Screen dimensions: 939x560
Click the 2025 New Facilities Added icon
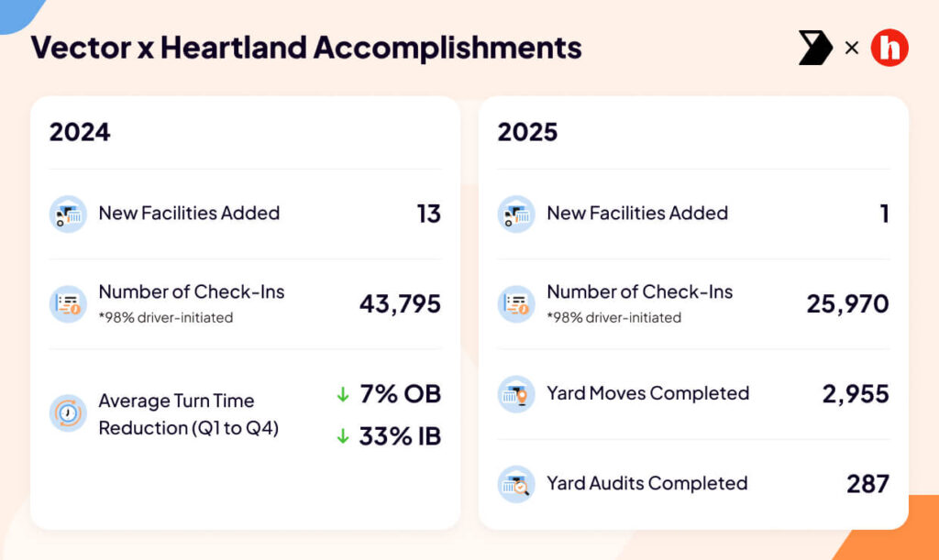(515, 214)
